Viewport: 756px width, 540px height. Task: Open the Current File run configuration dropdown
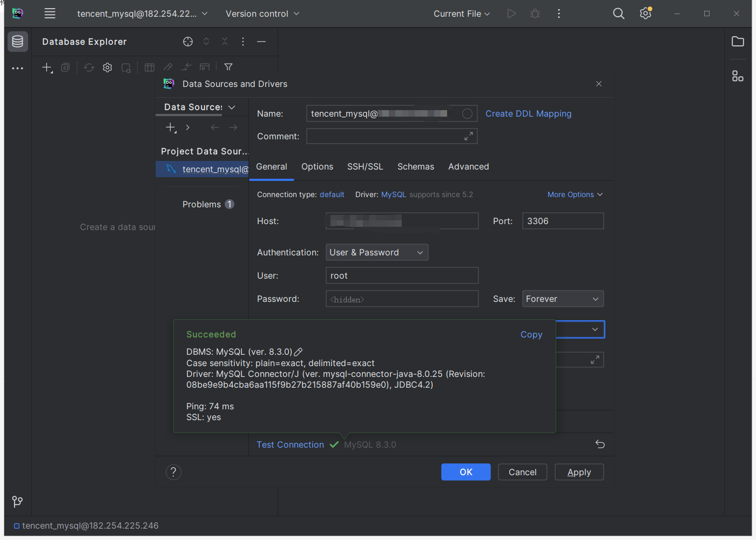click(462, 13)
